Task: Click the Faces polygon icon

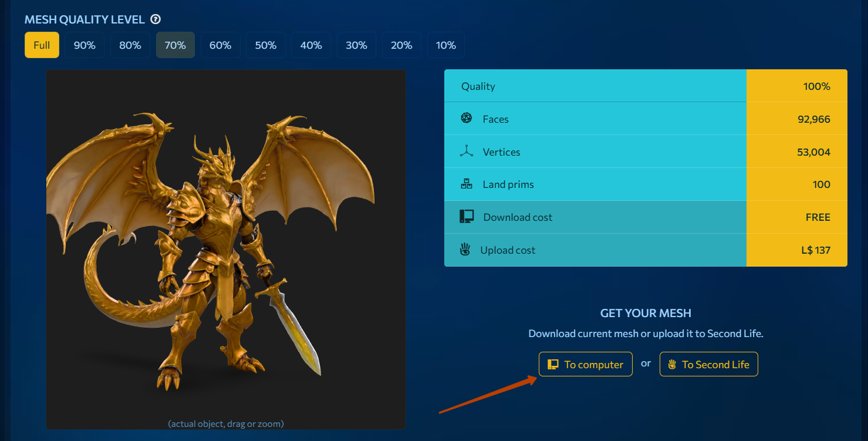Action: 466,119
